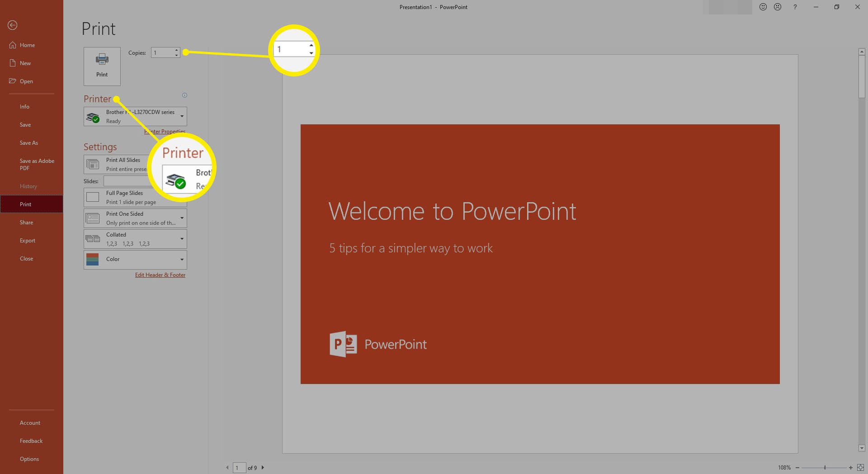Go to the previous preview page arrow
Screen dimensions: 868x474
click(x=227, y=468)
